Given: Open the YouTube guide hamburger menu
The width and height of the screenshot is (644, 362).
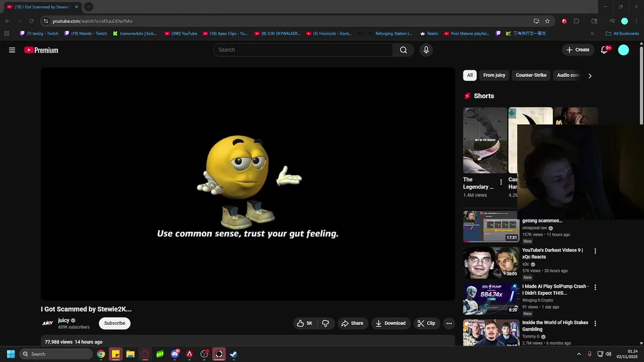Looking at the screenshot, I should click(12, 50).
